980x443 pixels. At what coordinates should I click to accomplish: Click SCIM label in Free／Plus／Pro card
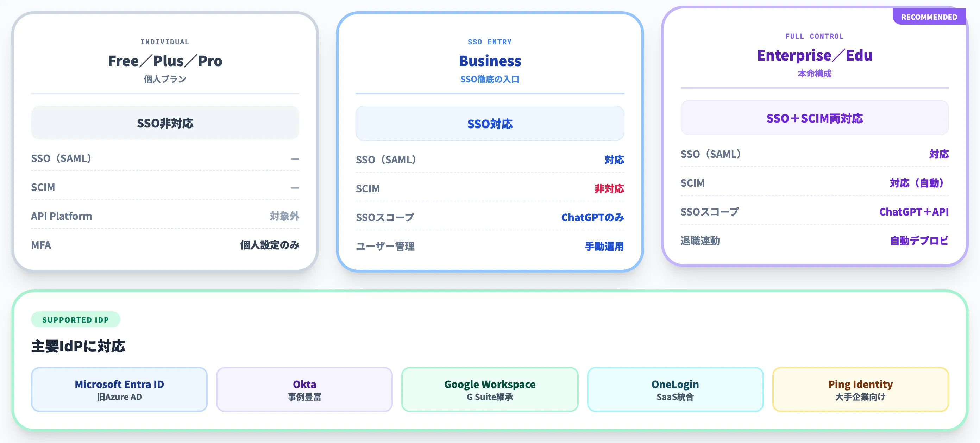[43, 187]
